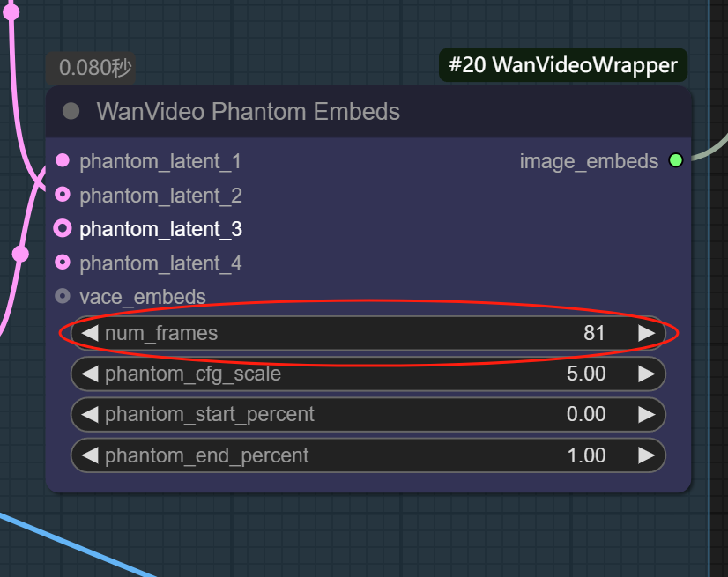Viewport: 728px width, 577px height.
Task: Collapse node using gray title dot
Action: pos(71,111)
